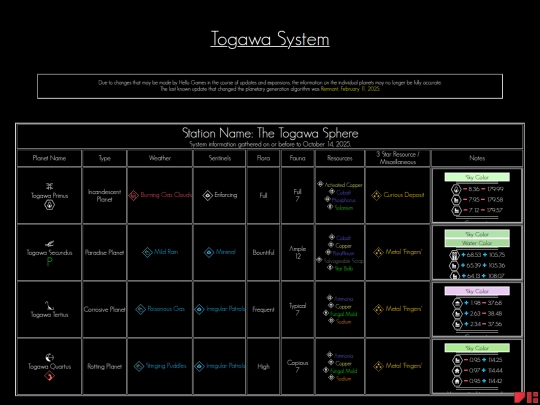The width and height of the screenshot is (540, 405).
Task: Select the Togawa Secundus Sky Color swatch
Action: [477, 234]
